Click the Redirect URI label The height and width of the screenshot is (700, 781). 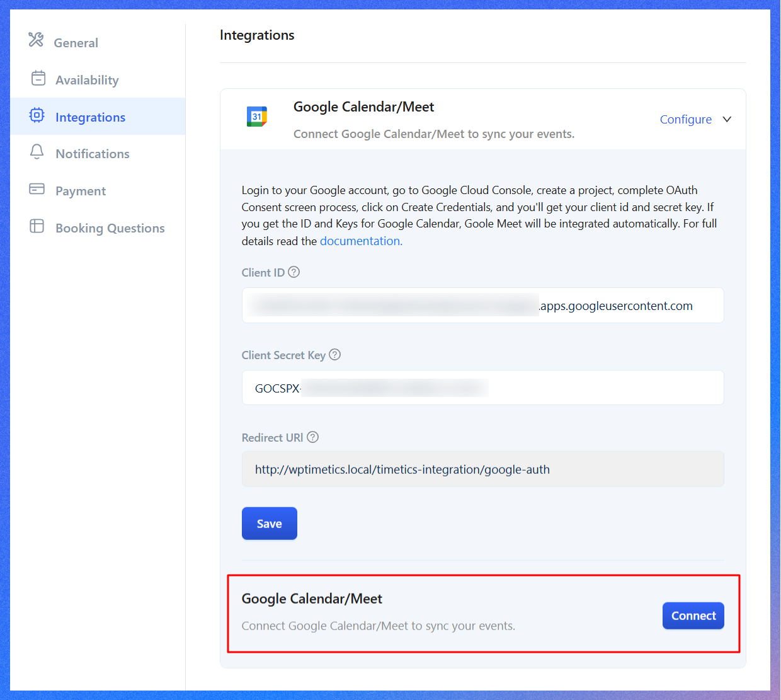[273, 437]
